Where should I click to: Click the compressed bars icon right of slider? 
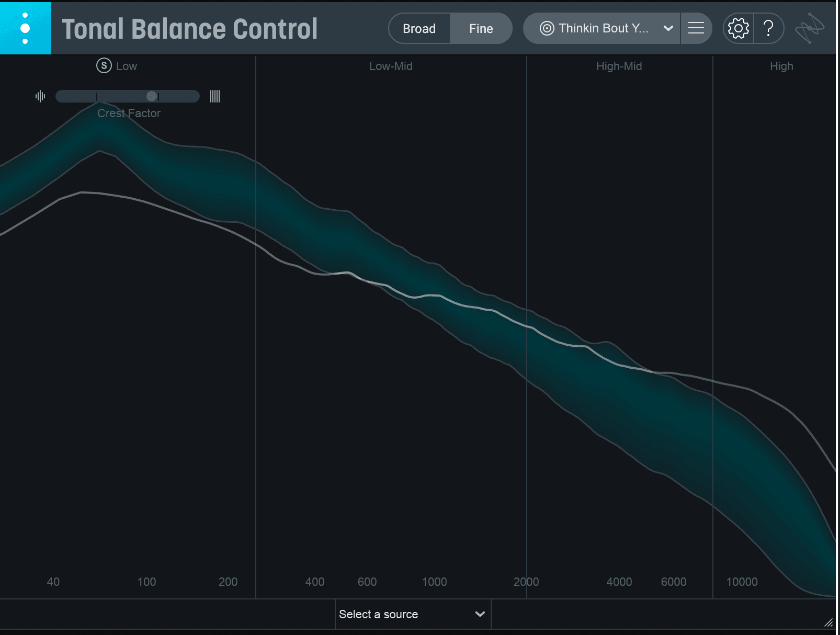(x=215, y=96)
